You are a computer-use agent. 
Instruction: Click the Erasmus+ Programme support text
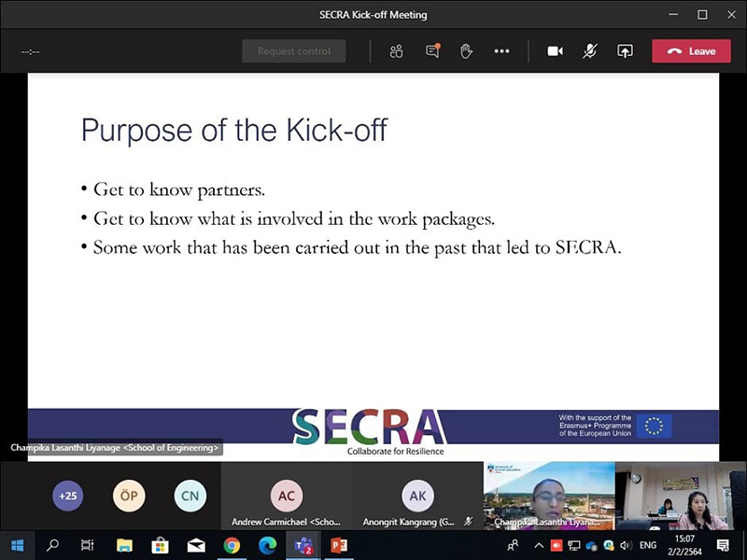595,426
